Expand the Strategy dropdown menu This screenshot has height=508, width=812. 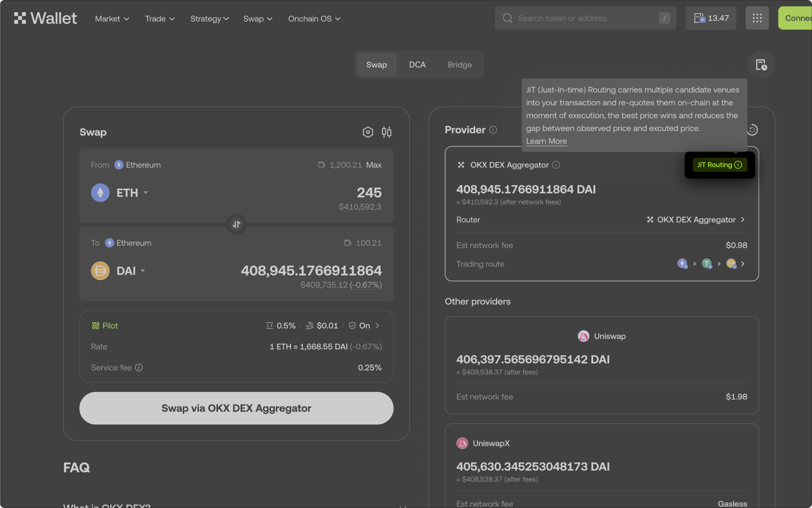point(210,19)
